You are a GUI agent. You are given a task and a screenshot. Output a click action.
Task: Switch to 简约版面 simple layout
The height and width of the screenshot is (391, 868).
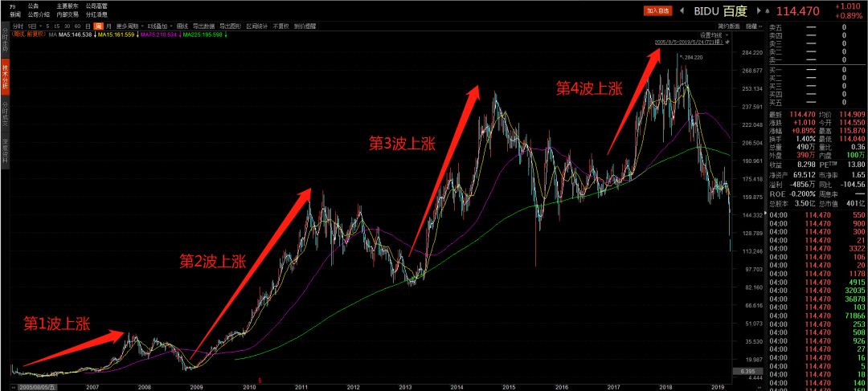click(729, 26)
